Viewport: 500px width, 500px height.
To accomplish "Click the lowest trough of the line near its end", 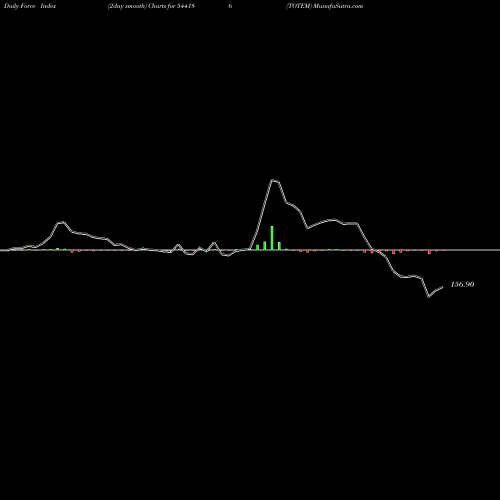I will coord(429,297).
